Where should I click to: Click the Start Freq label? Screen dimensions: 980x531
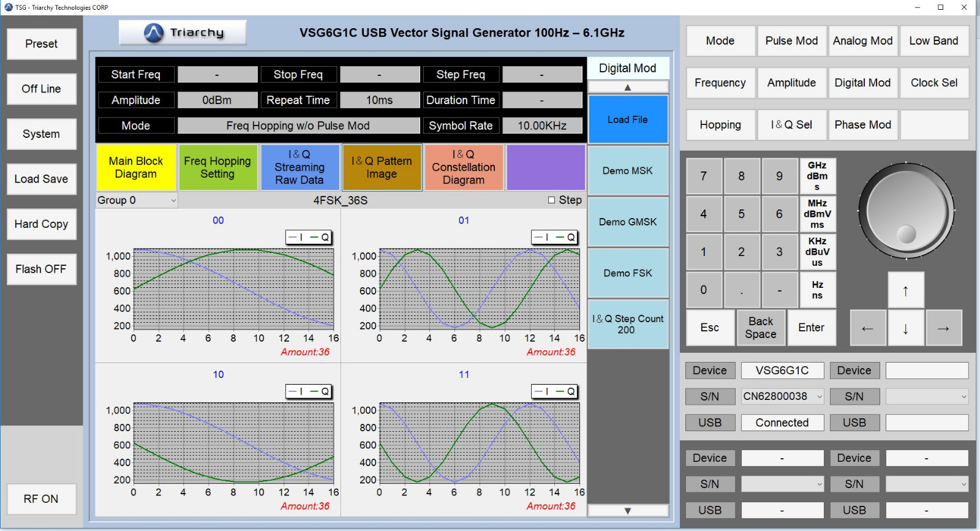(136, 74)
